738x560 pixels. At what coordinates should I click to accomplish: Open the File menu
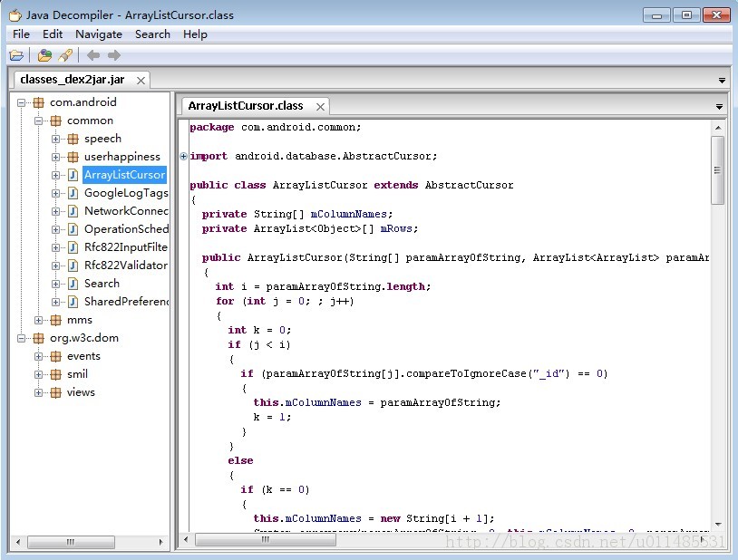(21, 34)
